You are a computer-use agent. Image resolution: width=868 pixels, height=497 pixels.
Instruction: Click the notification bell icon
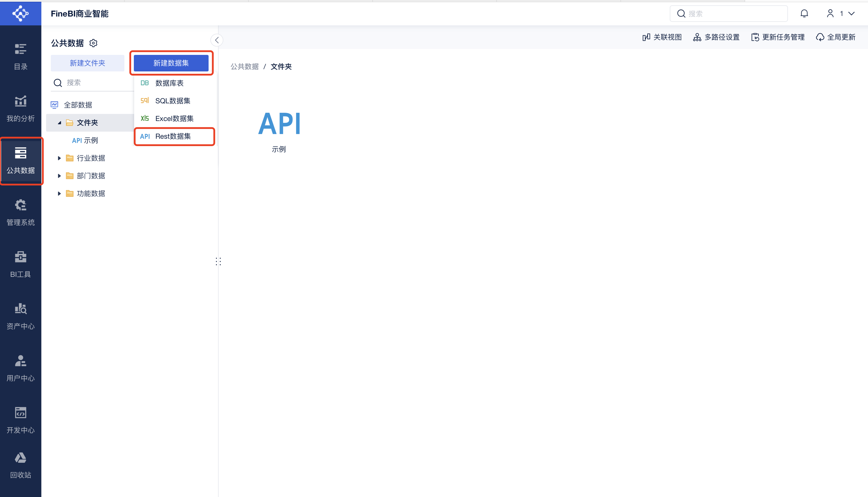point(804,14)
